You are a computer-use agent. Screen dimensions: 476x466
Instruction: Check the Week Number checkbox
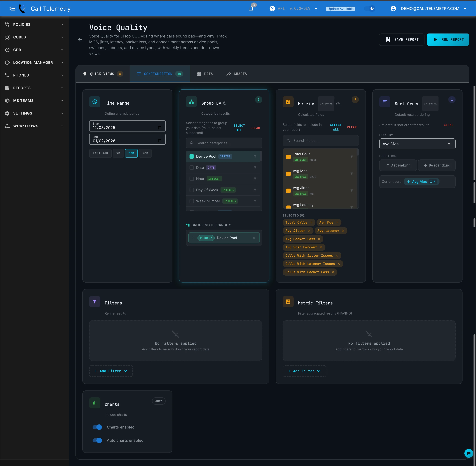point(192,201)
